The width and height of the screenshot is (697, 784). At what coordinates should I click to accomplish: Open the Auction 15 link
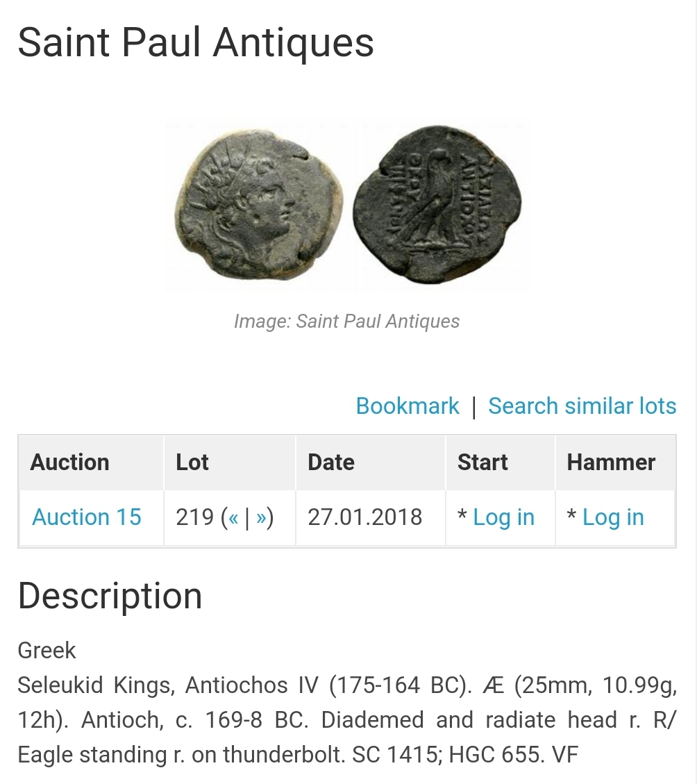coord(87,517)
